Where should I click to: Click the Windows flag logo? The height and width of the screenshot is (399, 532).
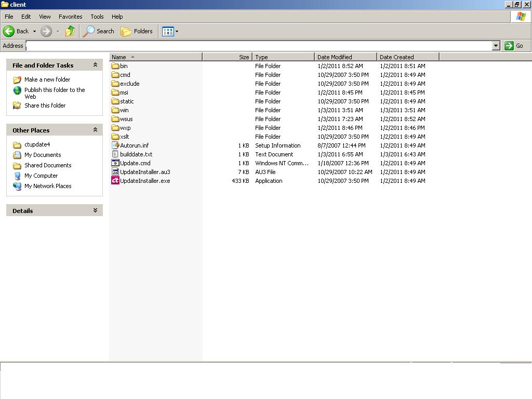[x=521, y=16]
